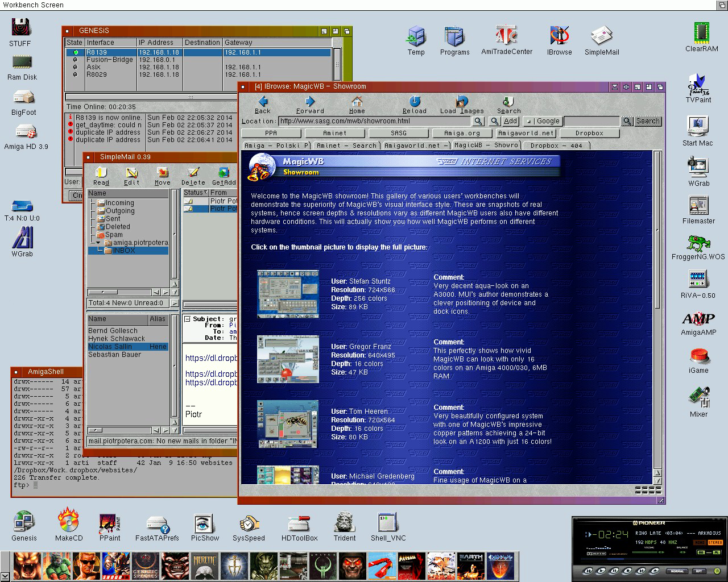
Task: Click the Google search engine button
Action: point(543,121)
